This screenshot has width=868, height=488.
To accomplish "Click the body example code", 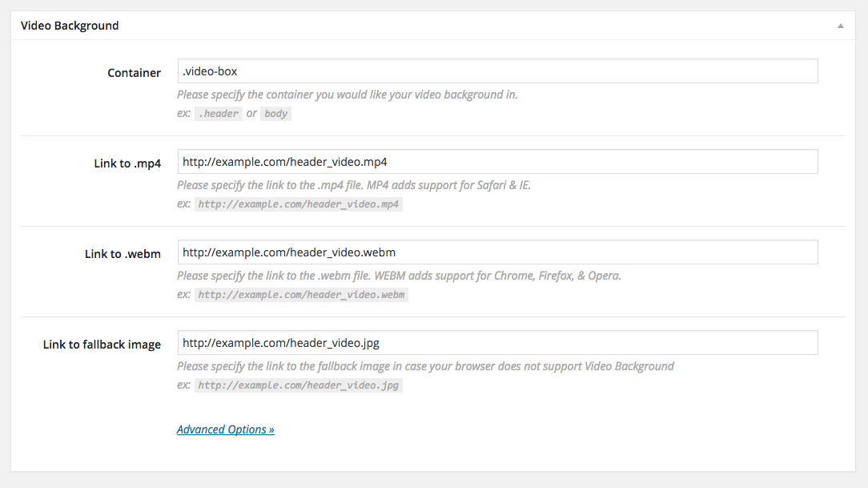I will click(275, 114).
